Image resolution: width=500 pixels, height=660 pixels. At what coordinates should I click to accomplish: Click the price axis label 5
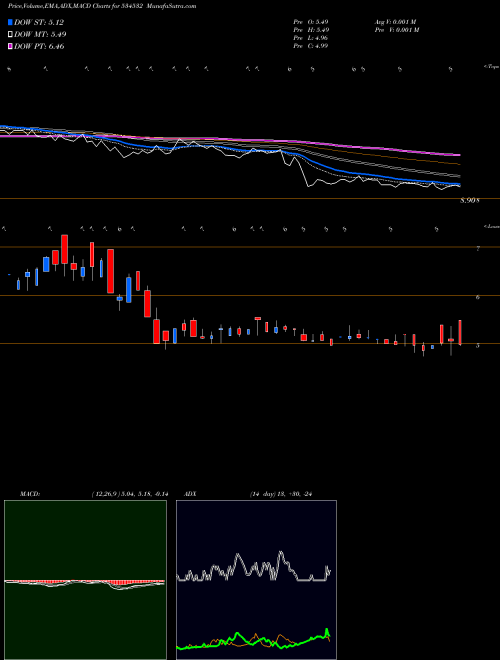point(478,346)
